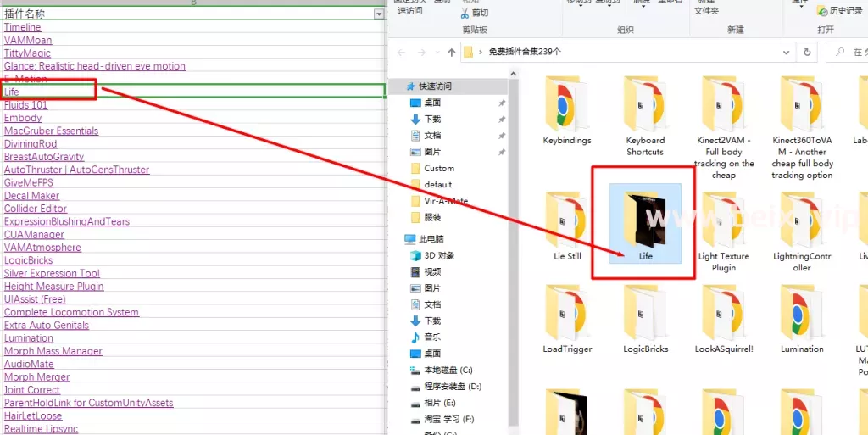Screen dimensions: 868x435
Task: Open the Kinect2VAM full body tracking folder
Action: (724, 127)
